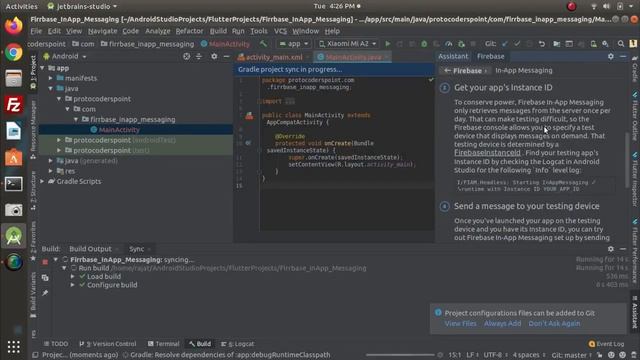
Task: Open Terminal from the dock
Action: point(13,184)
